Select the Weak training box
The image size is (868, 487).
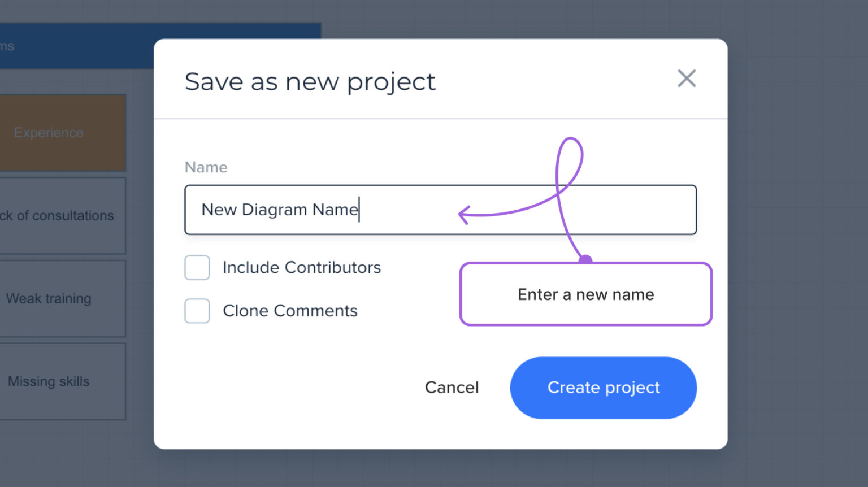pyautogui.click(x=49, y=298)
